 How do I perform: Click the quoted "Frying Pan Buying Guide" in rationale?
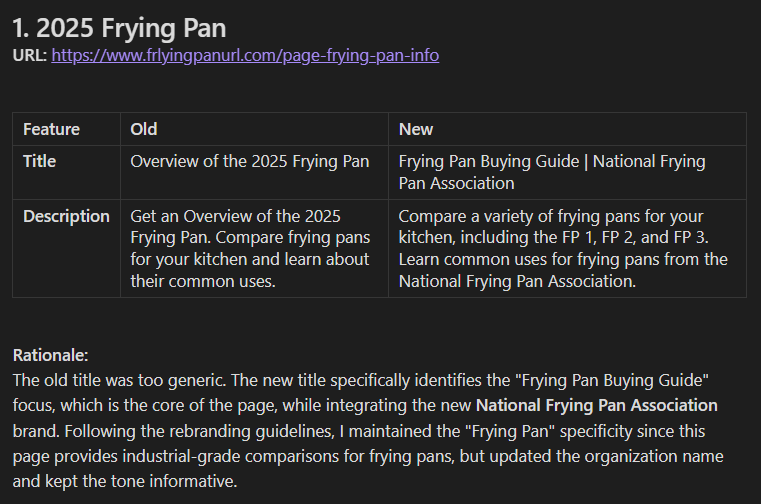[x=614, y=380]
